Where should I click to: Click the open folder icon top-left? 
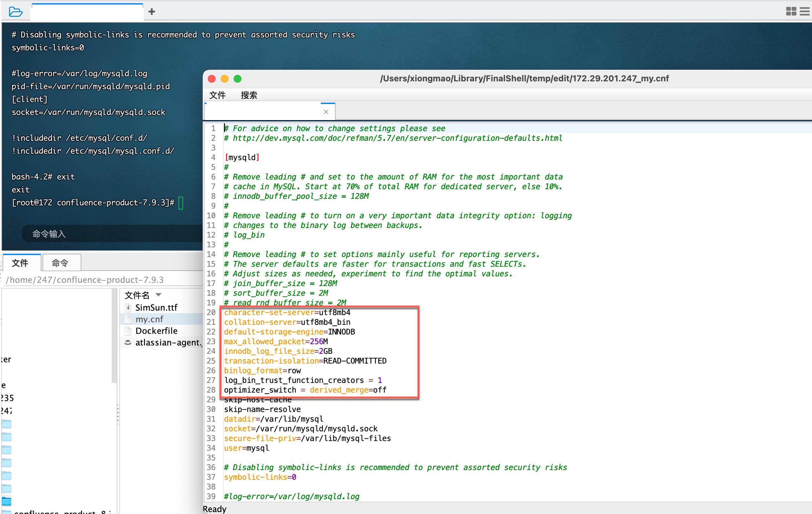[x=15, y=12]
